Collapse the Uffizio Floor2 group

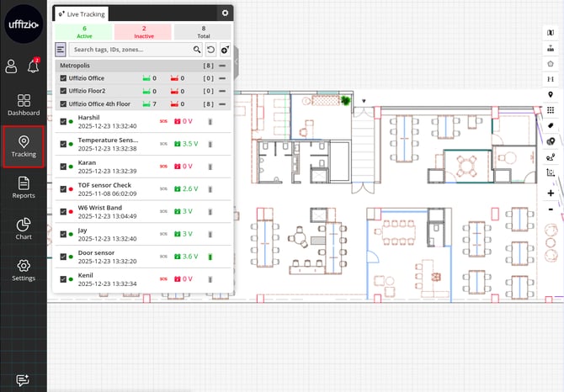(x=222, y=91)
